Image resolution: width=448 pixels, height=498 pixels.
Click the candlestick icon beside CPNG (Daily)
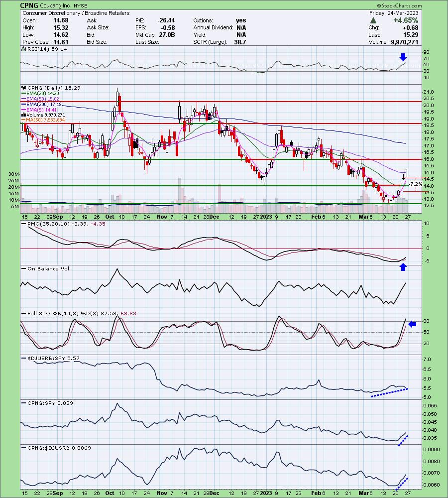tap(23, 88)
